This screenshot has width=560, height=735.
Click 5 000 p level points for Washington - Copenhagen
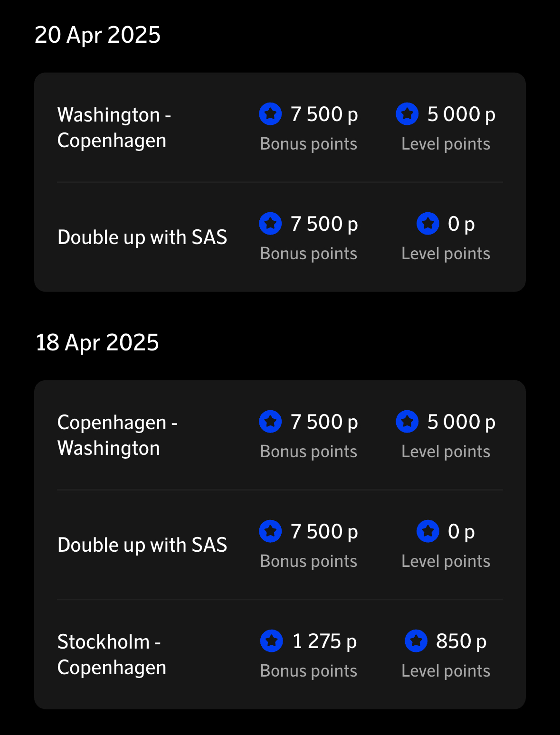(461, 114)
